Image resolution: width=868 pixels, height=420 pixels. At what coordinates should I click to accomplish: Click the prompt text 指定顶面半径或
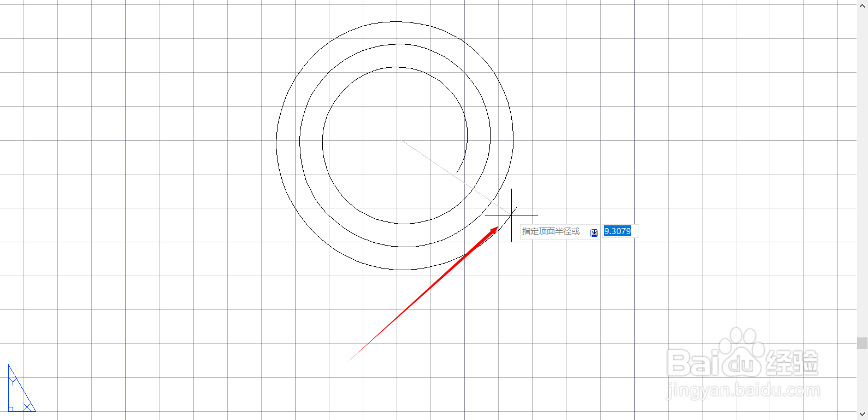coord(551,231)
